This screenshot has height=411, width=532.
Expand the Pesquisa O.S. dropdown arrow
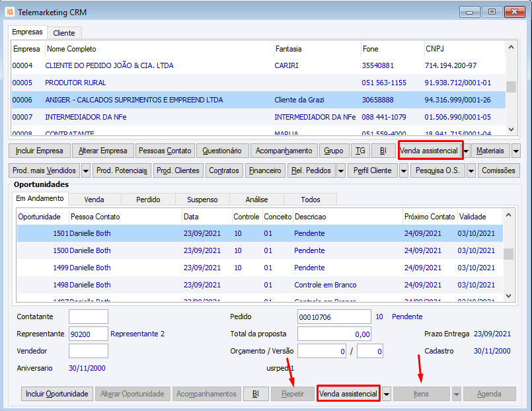click(x=471, y=170)
